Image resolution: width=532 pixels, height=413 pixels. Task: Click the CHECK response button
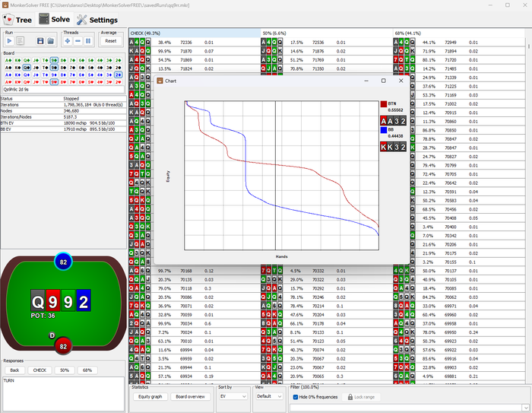click(40, 370)
